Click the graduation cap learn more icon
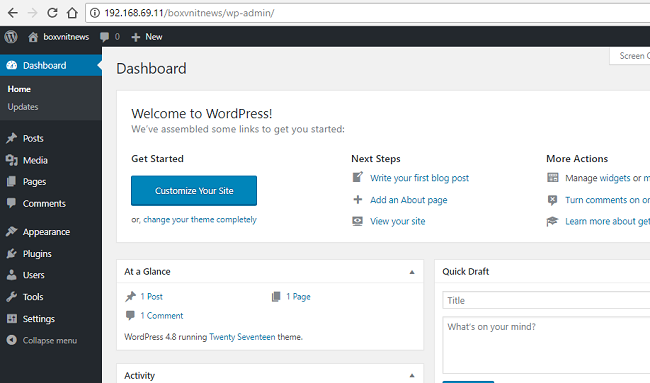 coord(553,221)
